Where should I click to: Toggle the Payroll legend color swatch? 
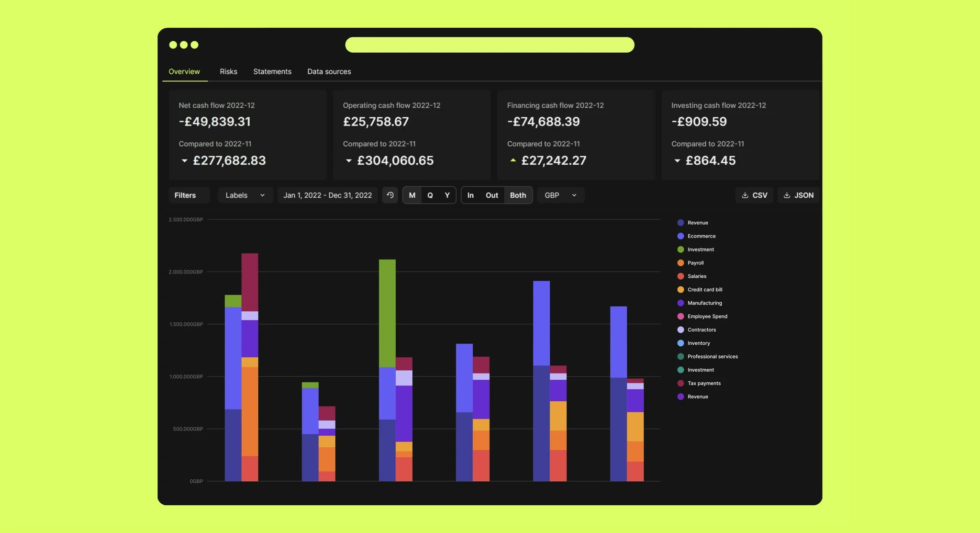point(680,263)
